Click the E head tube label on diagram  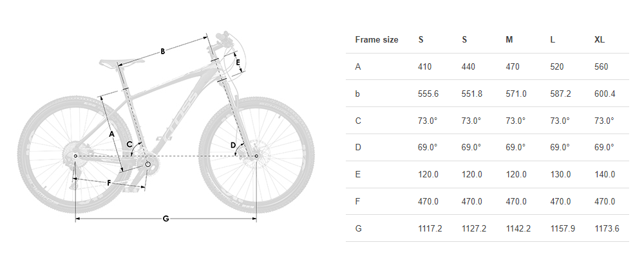[238, 63]
